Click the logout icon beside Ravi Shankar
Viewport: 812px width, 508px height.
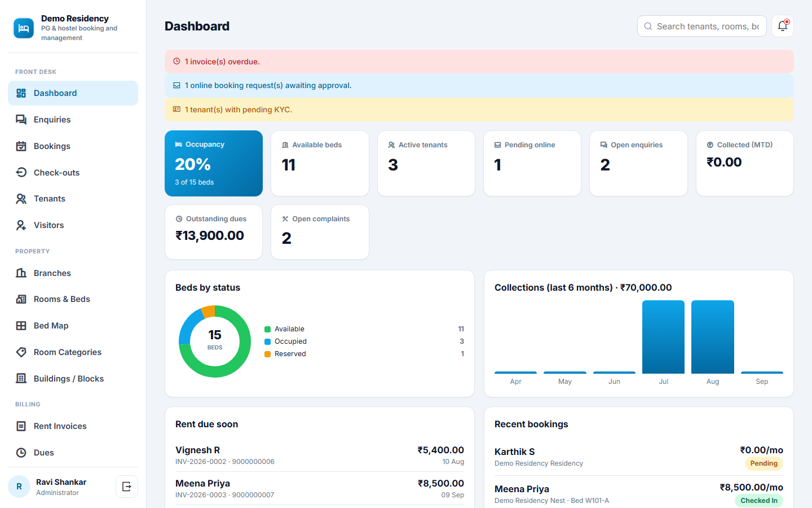[x=127, y=487]
